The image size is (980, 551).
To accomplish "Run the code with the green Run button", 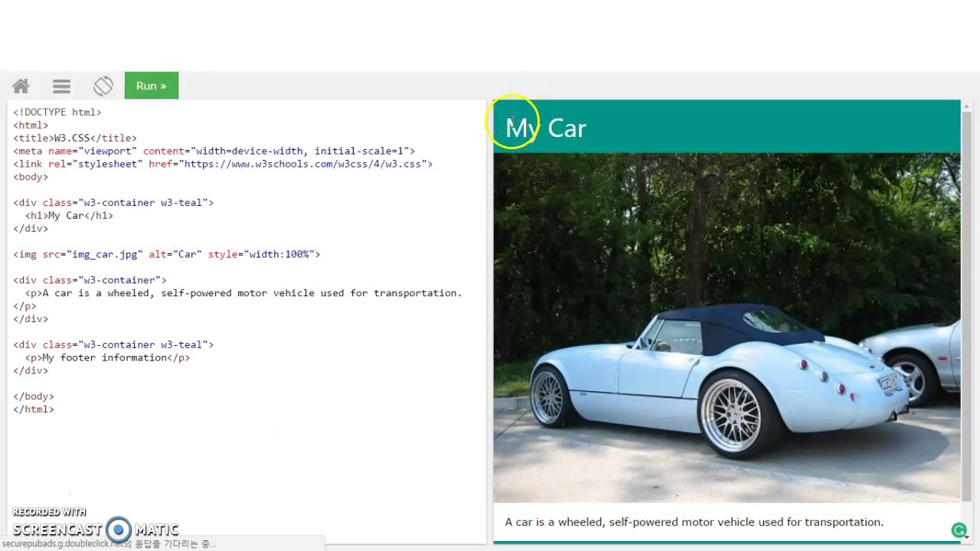I will 152,86.
